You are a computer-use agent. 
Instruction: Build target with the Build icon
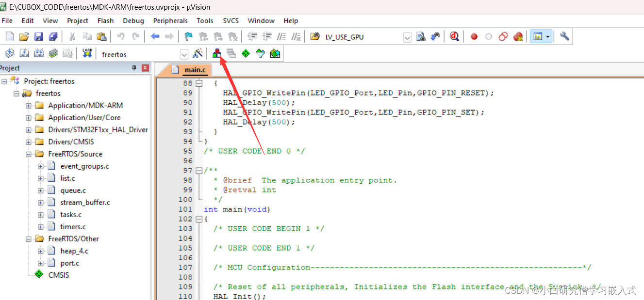pos(24,53)
